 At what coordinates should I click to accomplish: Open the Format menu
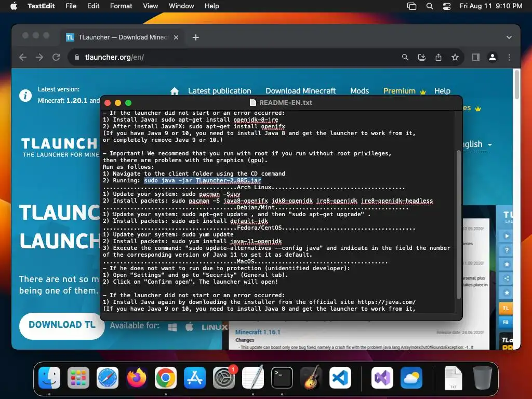(121, 6)
